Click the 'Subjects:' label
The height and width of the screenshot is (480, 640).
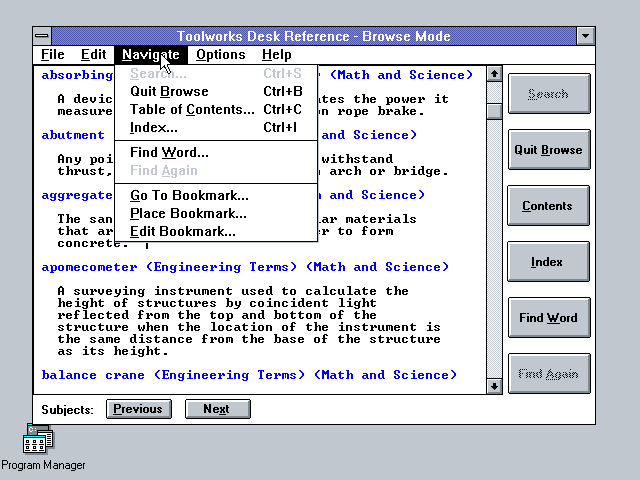[x=67, y=409]
